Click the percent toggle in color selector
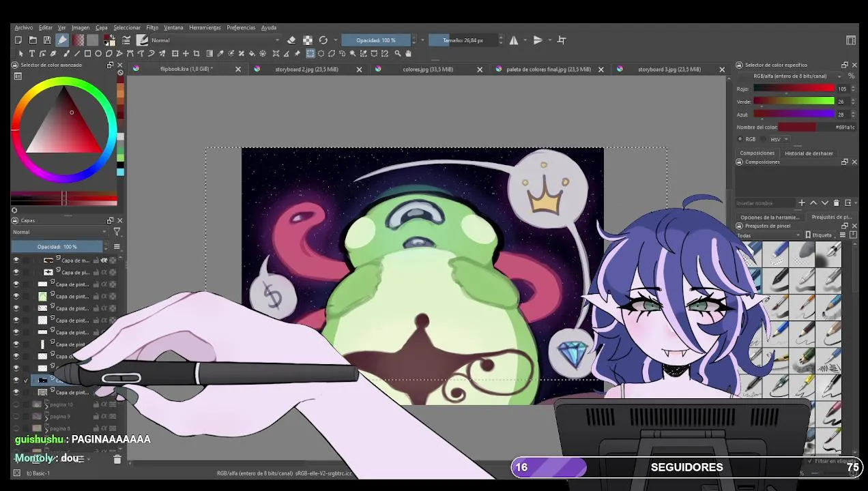The height and width of the screenshot is (491, 868). click(851, 76)
